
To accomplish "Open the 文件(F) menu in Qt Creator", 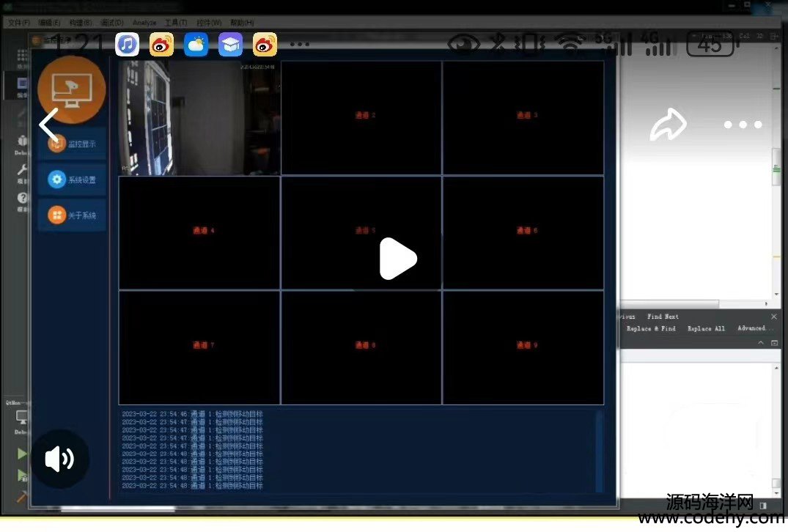I will tap(18, 23).
